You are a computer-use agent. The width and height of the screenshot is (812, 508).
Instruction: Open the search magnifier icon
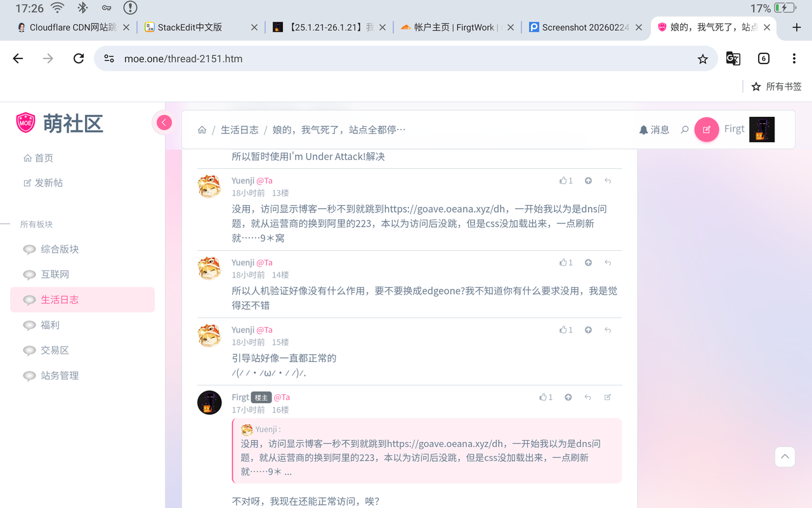[x=684, y=130]
